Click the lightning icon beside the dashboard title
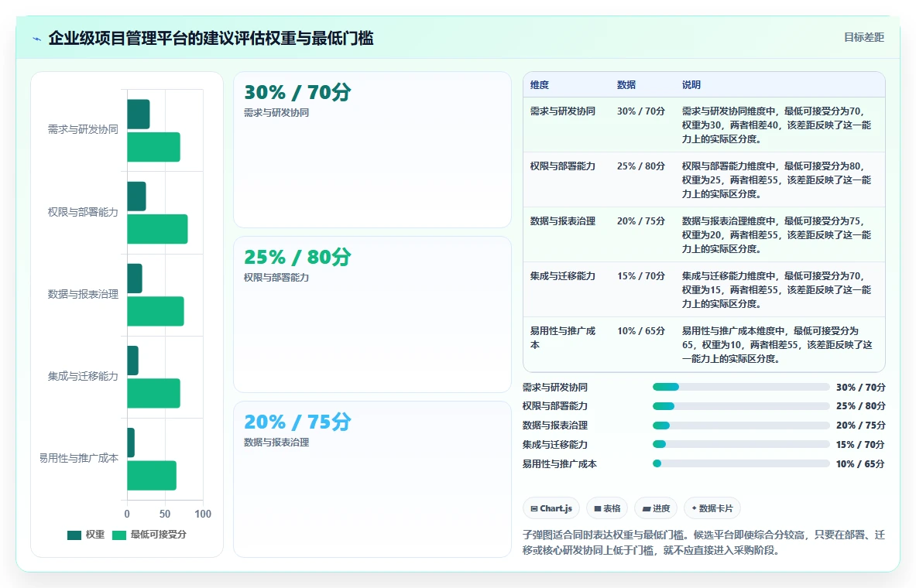The image size is (916, 588). click(x=37, y=39)
